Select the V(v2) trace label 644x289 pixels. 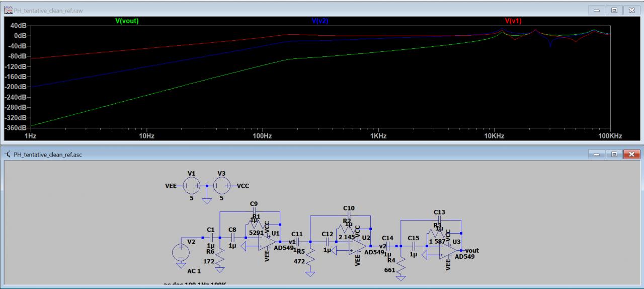pyautogui.click(x=320, y=21)
